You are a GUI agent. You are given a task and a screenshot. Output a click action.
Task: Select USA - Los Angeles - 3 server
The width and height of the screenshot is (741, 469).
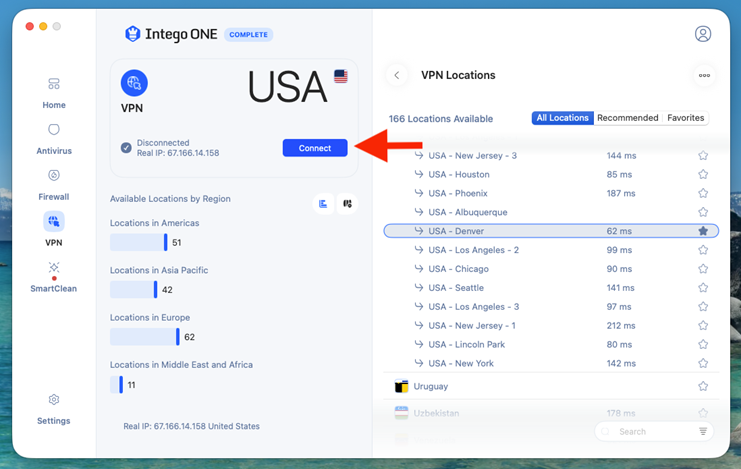point(551,307)
